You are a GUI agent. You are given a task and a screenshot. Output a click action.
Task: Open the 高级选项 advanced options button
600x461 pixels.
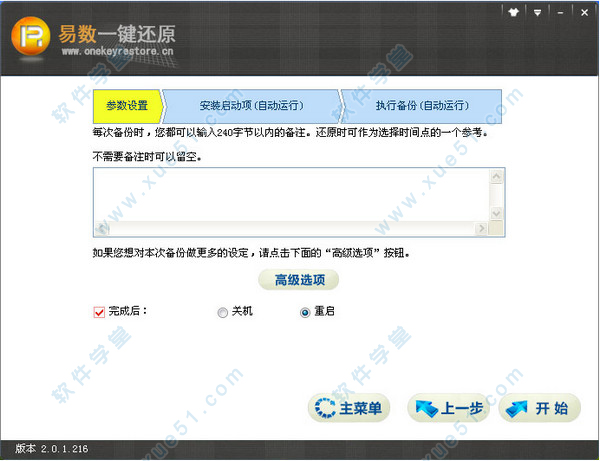(299, 280)
